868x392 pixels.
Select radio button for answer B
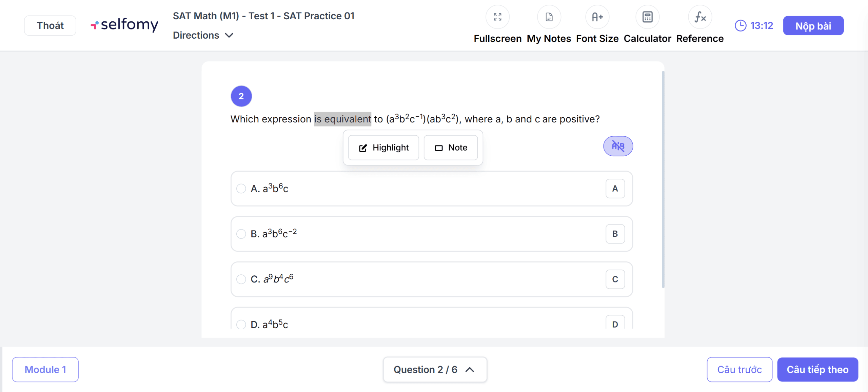click(241, 234)
